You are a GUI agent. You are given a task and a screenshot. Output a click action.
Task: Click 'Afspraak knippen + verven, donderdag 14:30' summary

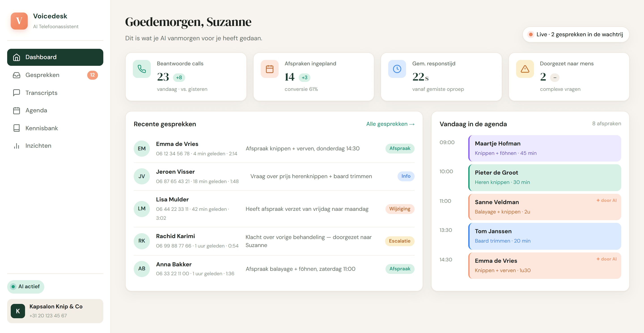pyautogui.click(x=303, y=149)
